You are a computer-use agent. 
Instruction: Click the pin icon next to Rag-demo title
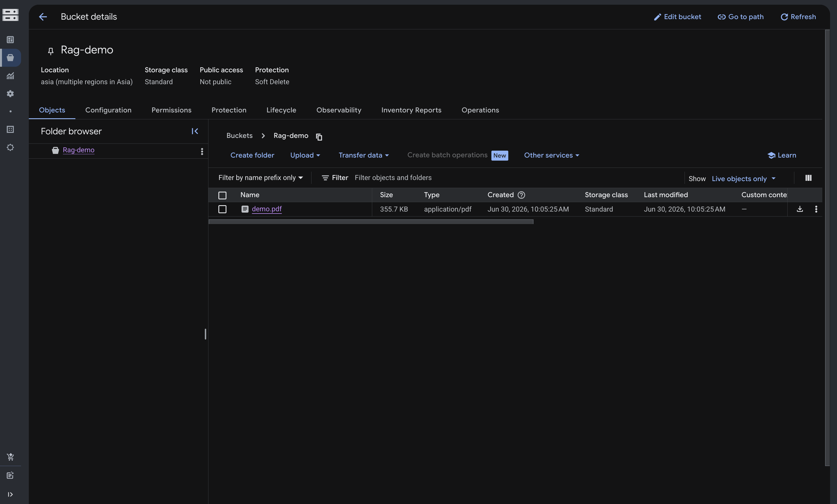click(x=51, y=51)
